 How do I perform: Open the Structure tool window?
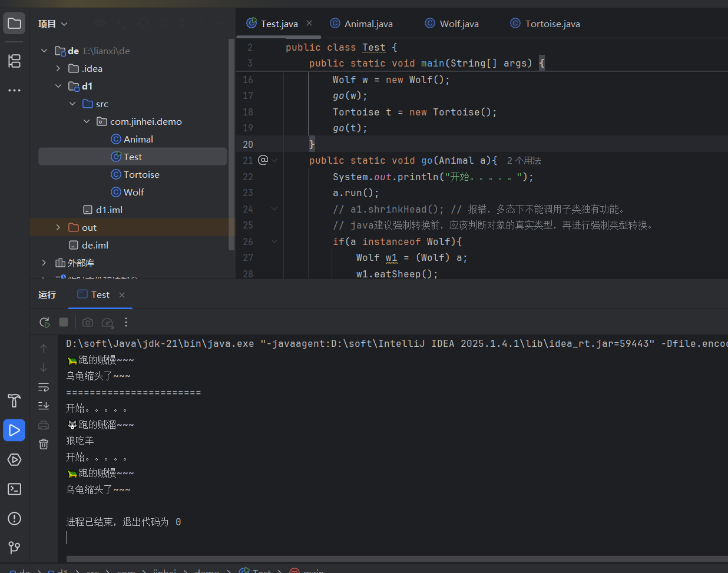tap(15, 61)
